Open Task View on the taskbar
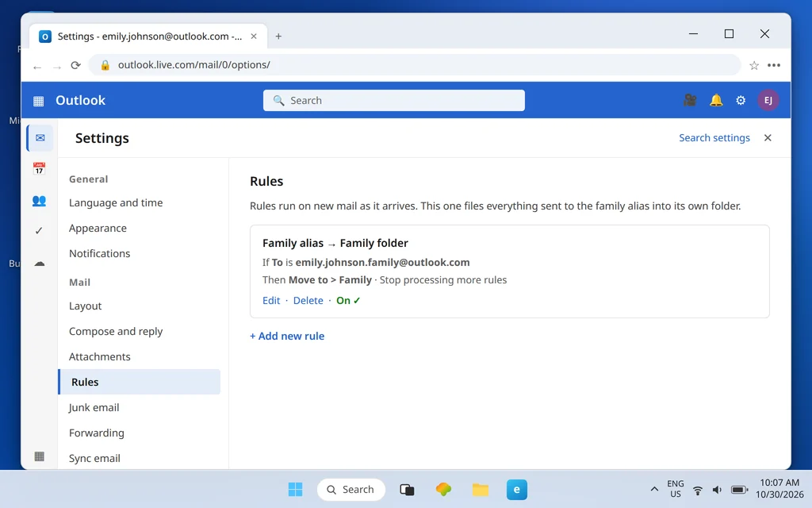This screenshot has width=812, height=508. pos(407,489)
